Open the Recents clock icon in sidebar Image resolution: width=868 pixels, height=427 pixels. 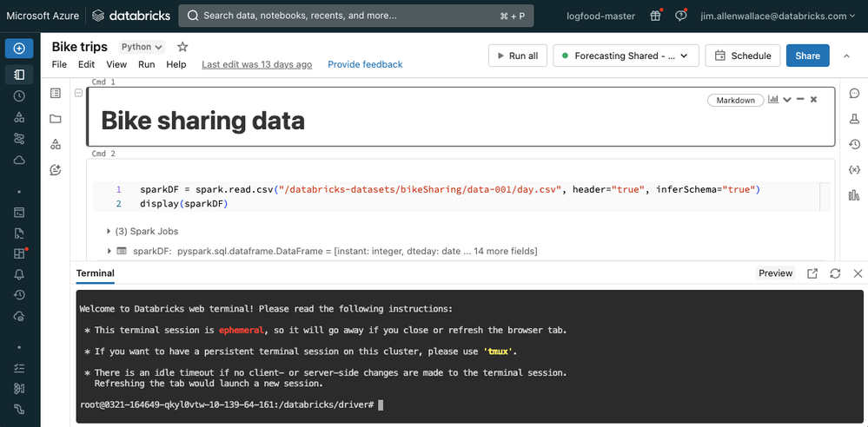point(19,96)
